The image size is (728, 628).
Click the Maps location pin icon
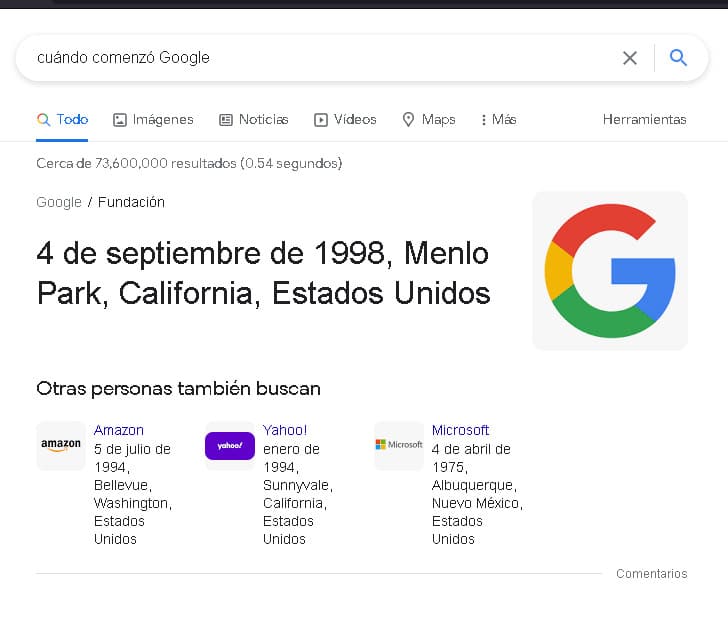tap(408, 119)
